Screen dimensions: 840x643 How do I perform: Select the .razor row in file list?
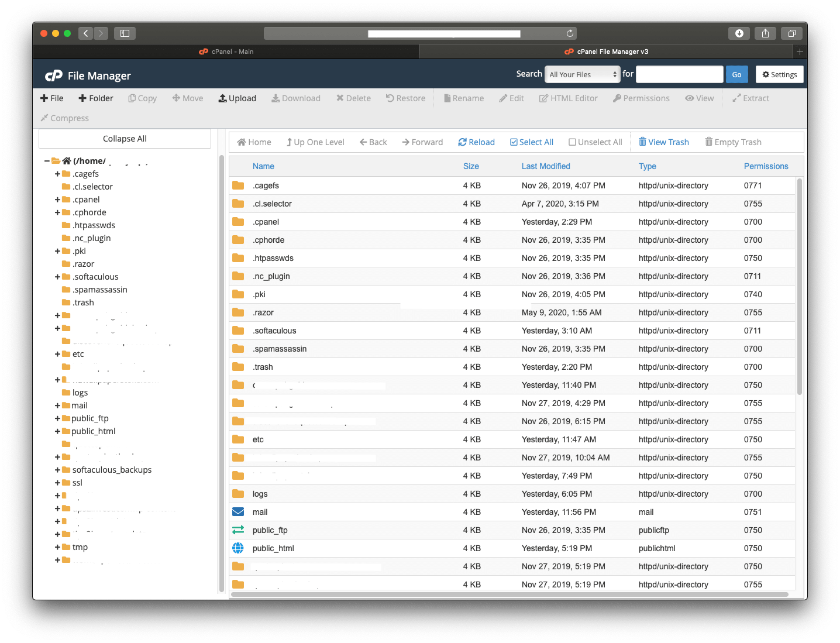coord(512,312)
